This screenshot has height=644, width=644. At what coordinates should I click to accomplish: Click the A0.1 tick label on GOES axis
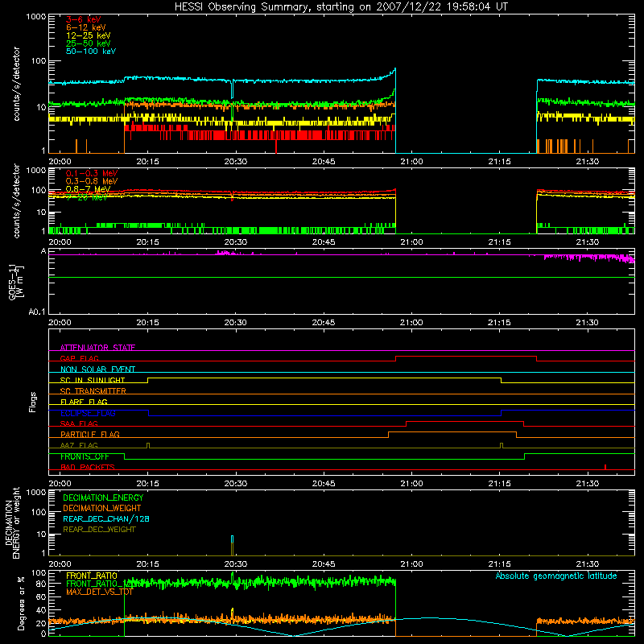coord(37,312)
